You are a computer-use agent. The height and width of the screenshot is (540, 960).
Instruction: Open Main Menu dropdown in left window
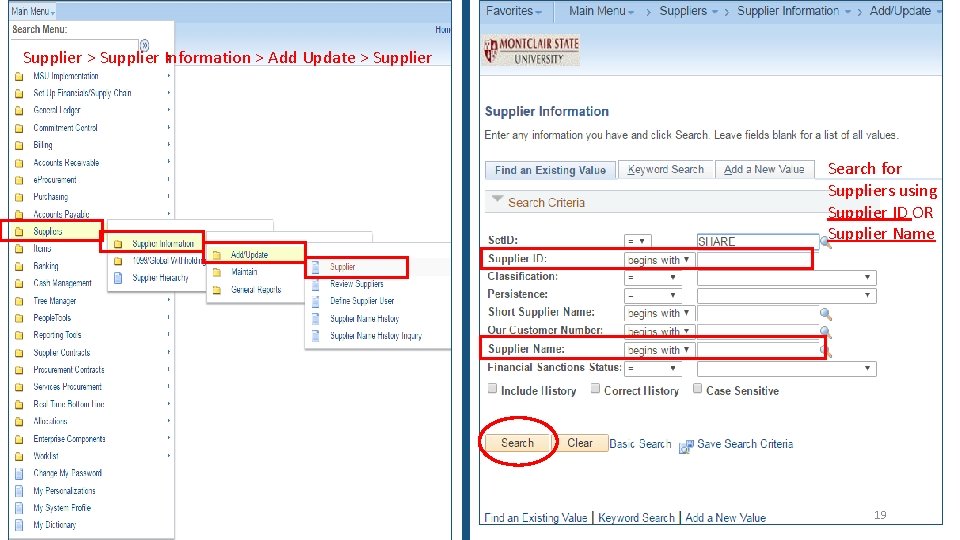[33, 11]
